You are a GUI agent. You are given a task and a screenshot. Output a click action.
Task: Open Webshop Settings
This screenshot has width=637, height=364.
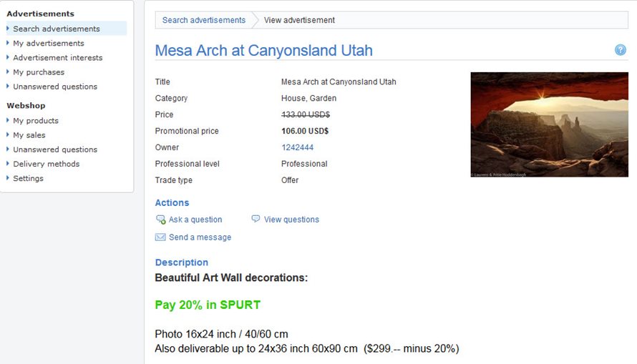pos(28,178)
